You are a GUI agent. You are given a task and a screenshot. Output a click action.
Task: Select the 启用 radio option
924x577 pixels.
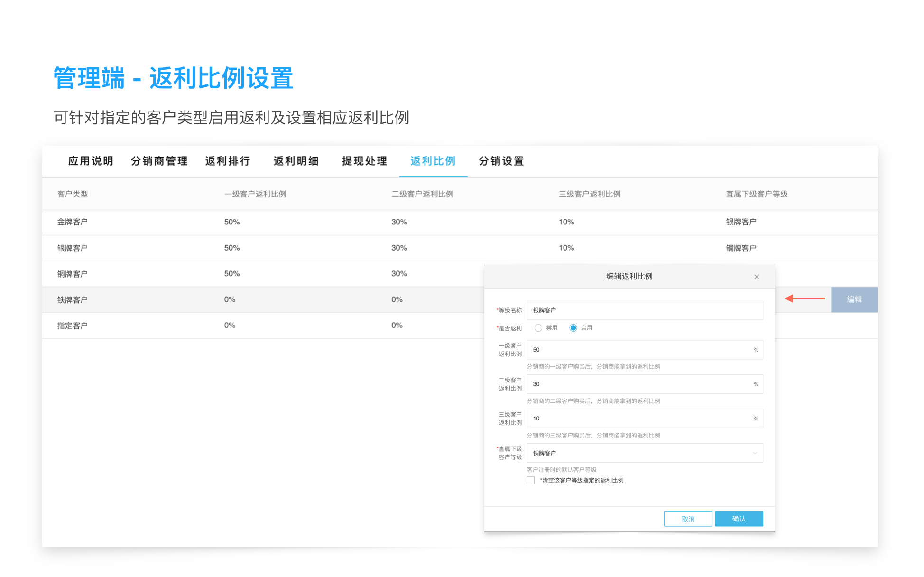573,328
